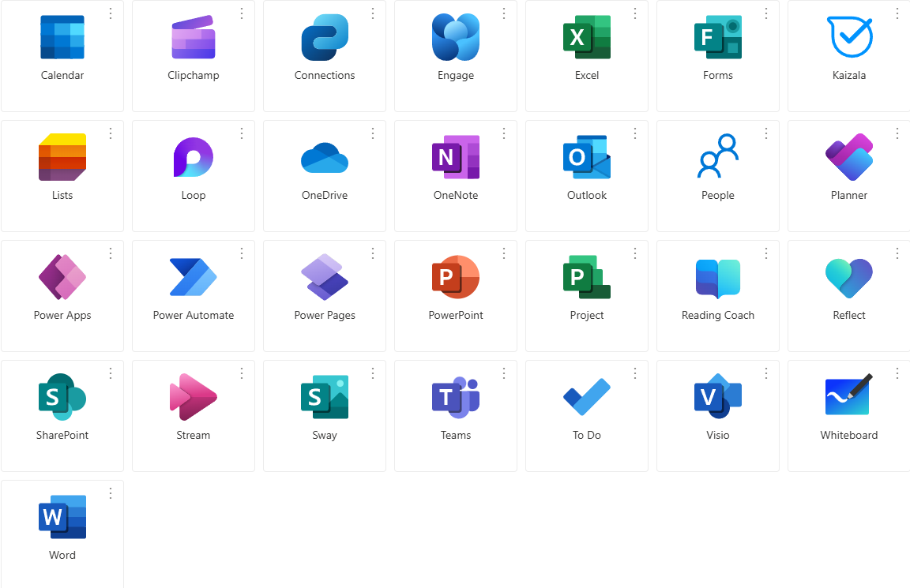Viewport: 910px width, 588px height.
Task: Expand more options on Connections tile
Action: 373,13
